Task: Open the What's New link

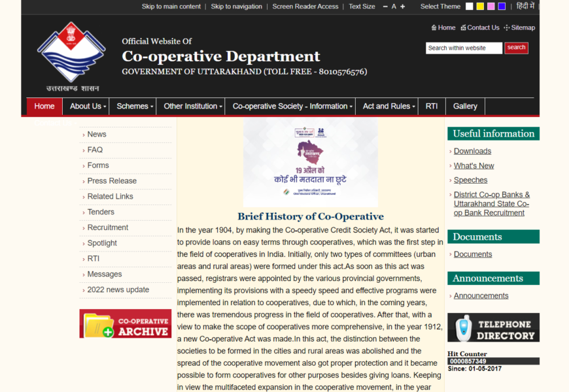Action: point(474,166)
